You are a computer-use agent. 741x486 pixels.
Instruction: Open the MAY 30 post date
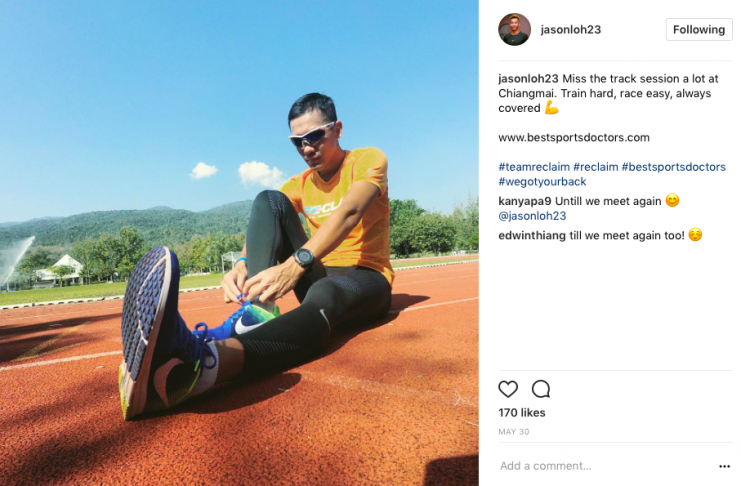[514, 432]
